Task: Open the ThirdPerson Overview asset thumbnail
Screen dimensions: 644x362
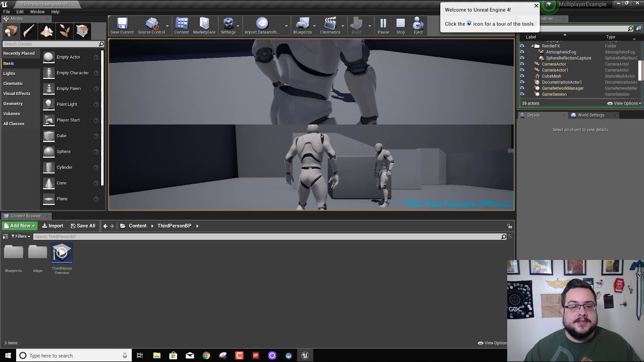Action: click(x=62, y=253)
